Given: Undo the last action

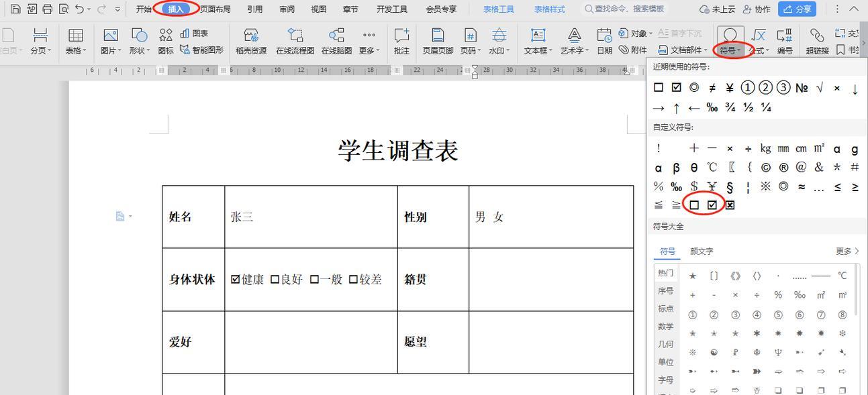Looking at the screenshot, I should tap(80, 9).
